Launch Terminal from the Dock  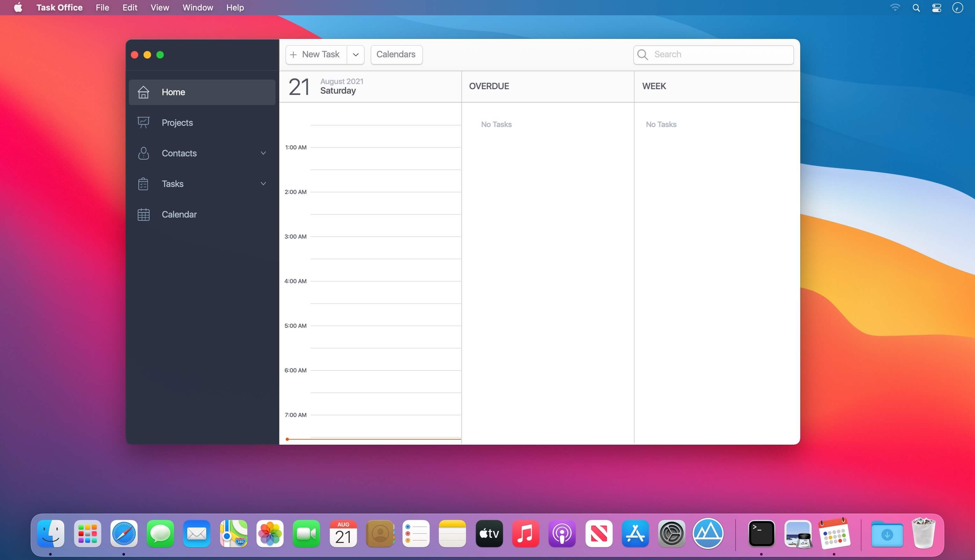[x=761, y=534]
